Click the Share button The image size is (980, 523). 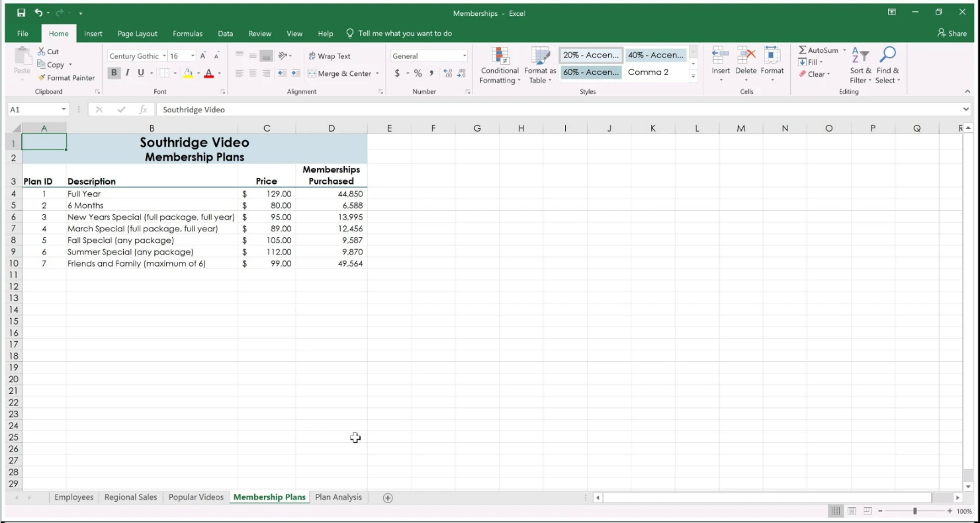tap(952, 34)
